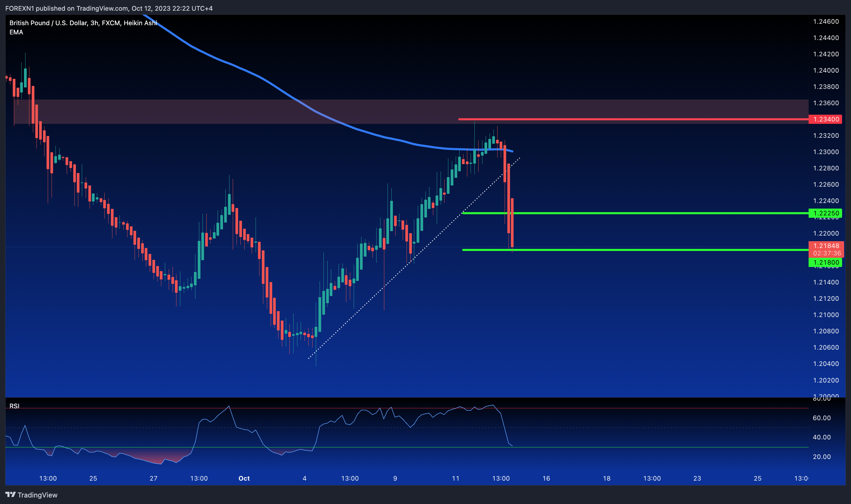Click the date 23 on time axis
This screenshot has width=851, height=504.
[x=697, y=478]
